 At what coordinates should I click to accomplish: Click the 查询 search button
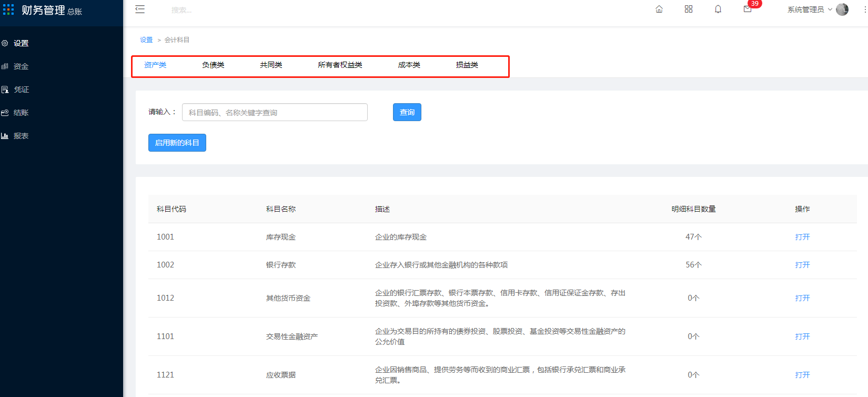point(407,112)
